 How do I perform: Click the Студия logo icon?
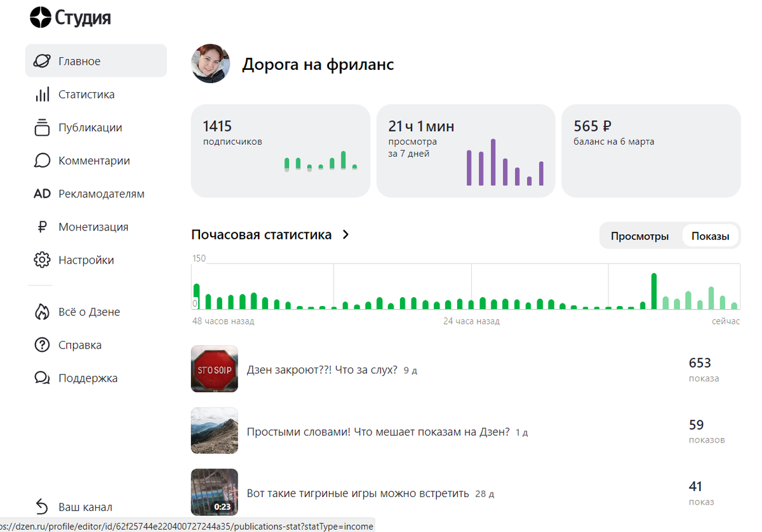40,17
